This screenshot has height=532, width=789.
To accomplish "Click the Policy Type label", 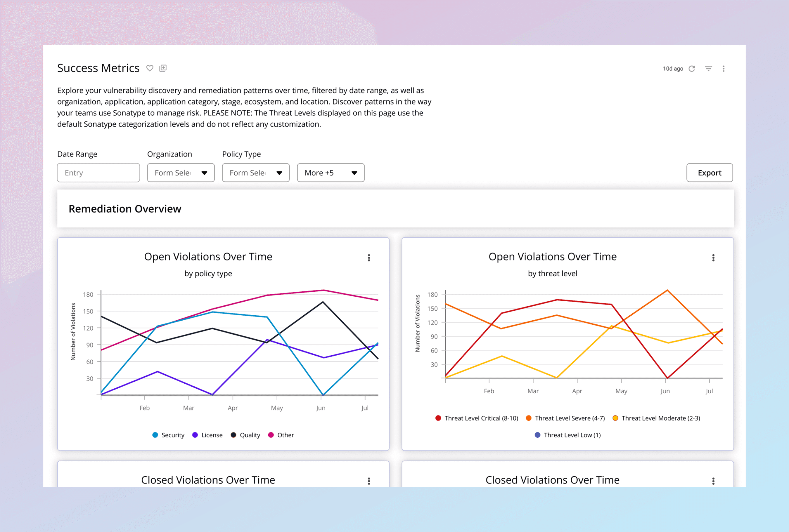I will click(x=242, y=154).
